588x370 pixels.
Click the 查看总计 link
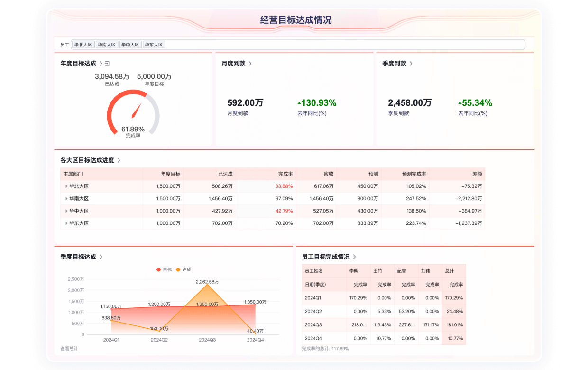click(x=69, y=348)
